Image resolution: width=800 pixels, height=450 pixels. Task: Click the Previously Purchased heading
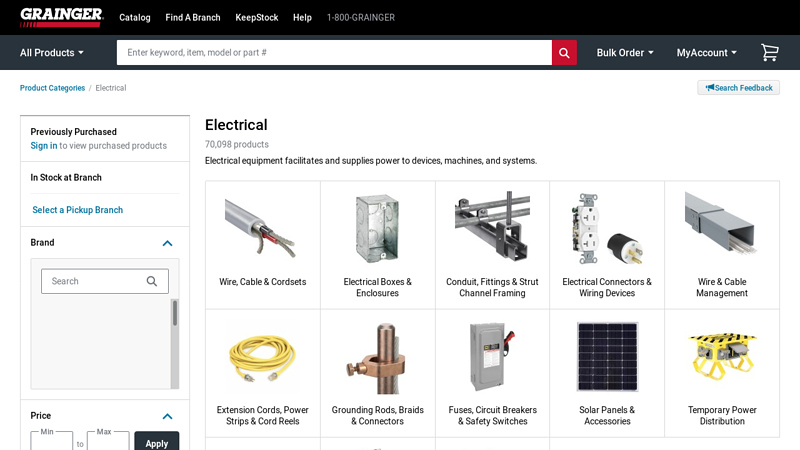(73, 132)
